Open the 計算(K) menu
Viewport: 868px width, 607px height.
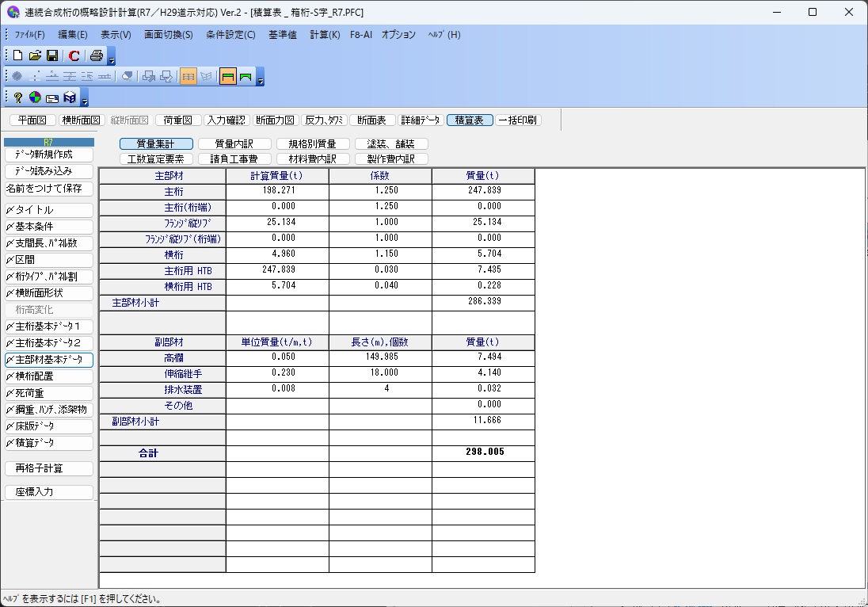coord(325,35)
